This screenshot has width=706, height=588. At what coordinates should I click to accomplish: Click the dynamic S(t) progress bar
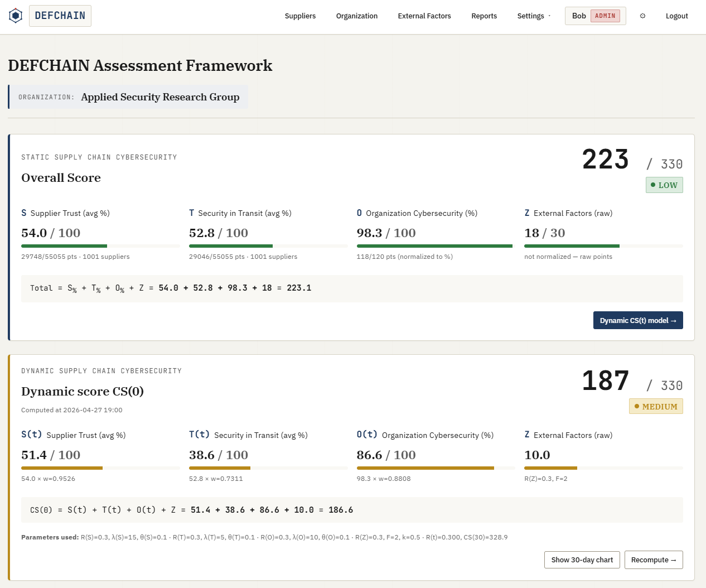(100, 468)
